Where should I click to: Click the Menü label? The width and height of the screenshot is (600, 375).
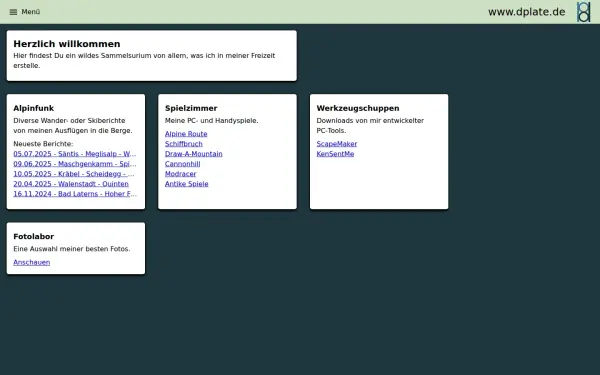[31, 12]
